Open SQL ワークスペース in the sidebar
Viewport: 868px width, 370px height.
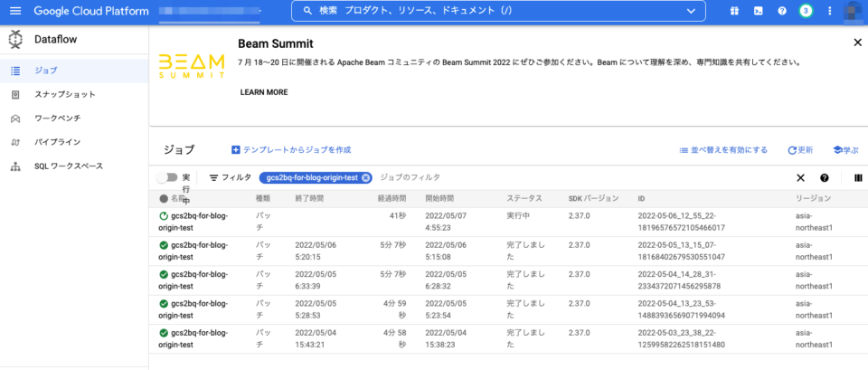click(74, 166)
